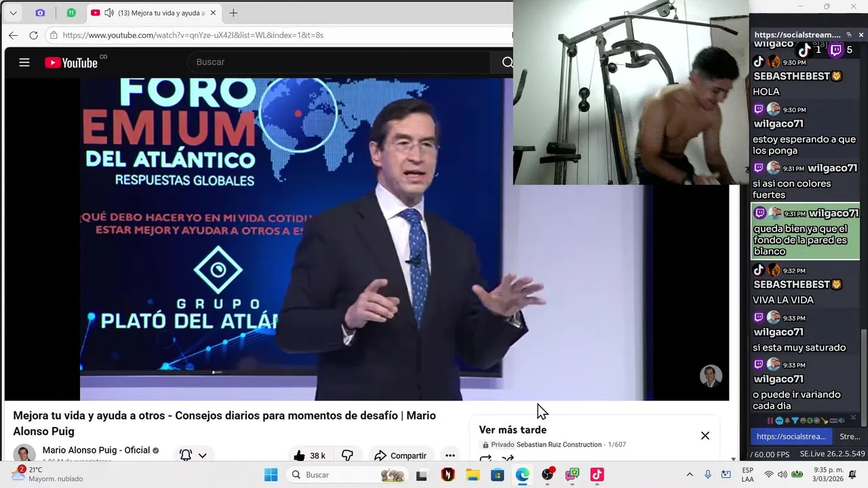Open the YouTube guide hamburger menu
Image resolution: width=868 pixels, height=488 pixels.
click(24, 62)
